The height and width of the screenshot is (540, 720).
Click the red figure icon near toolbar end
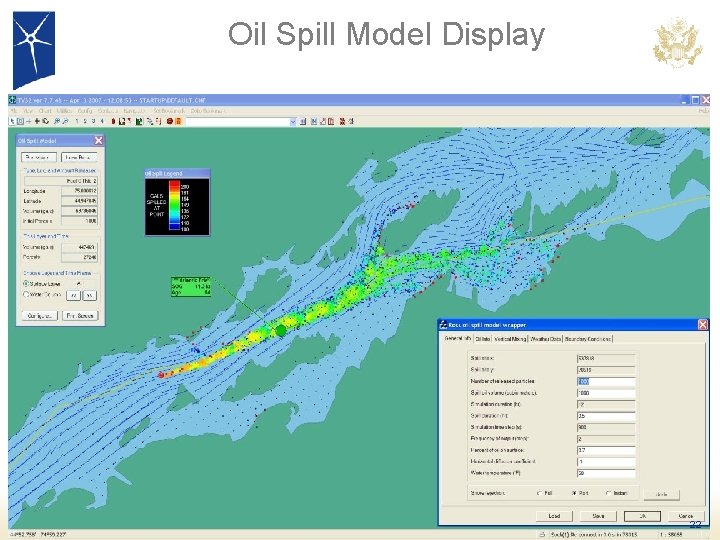tap(342, 121)
